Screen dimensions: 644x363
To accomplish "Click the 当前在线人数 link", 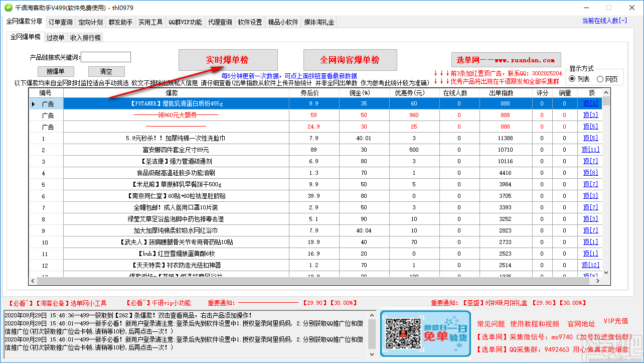I will click(604, 21).
